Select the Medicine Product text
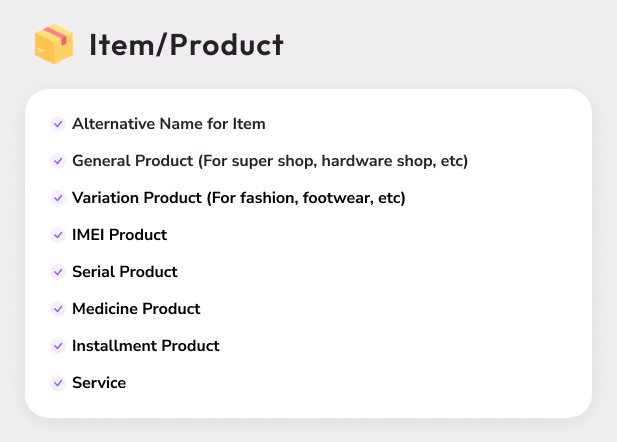This screenshot has height=442, width=617. tap(136, 309)
